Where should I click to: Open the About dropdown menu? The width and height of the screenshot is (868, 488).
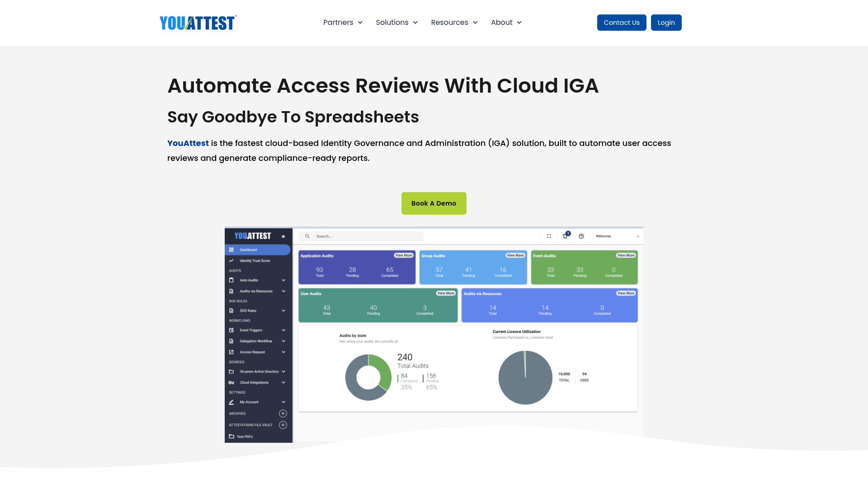coord(506,23)
